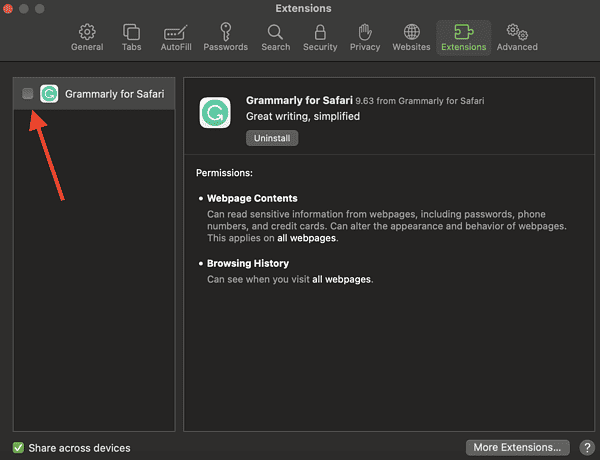Open the AutoFill settings
This screenshot has width=600, height=460.
176,37
